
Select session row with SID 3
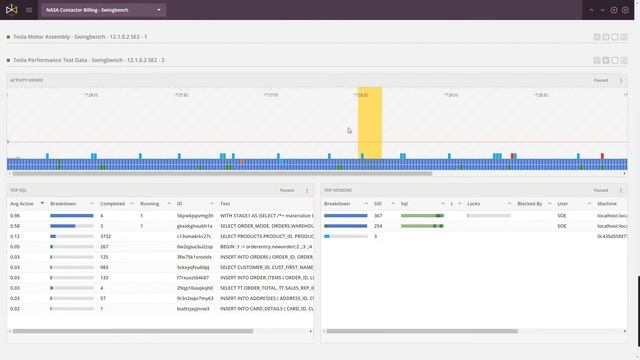pos(474,236)
